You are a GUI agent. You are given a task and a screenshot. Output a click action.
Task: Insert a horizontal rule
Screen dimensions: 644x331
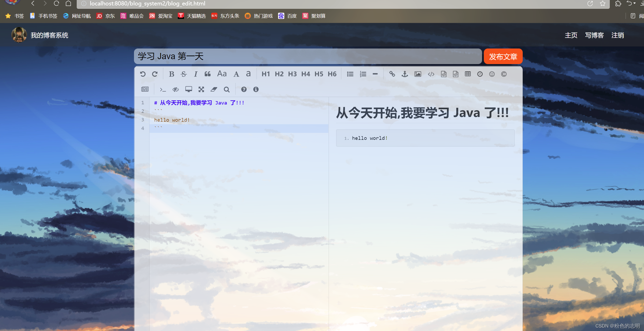pyautogui.click(x=375, y=74)
